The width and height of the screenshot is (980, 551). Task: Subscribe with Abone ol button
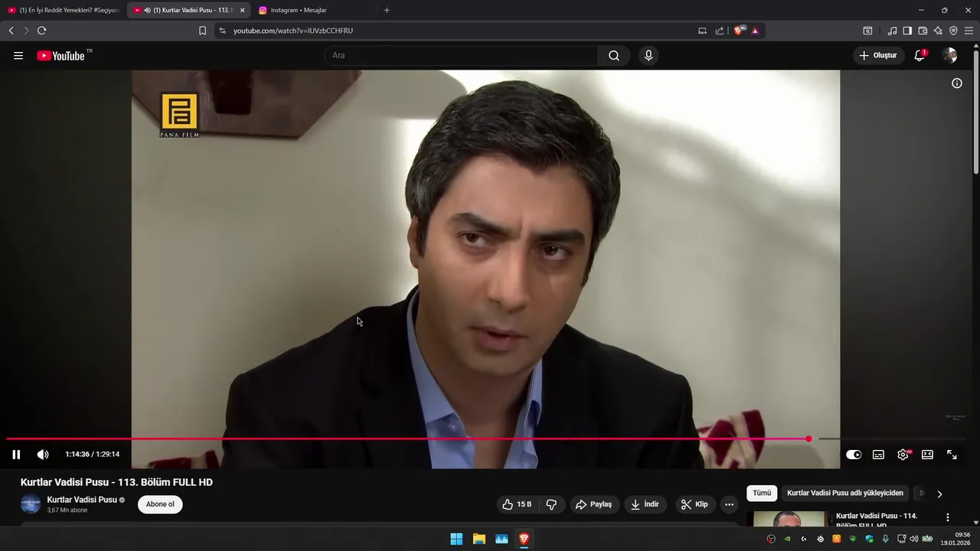(x=160, y=504)
